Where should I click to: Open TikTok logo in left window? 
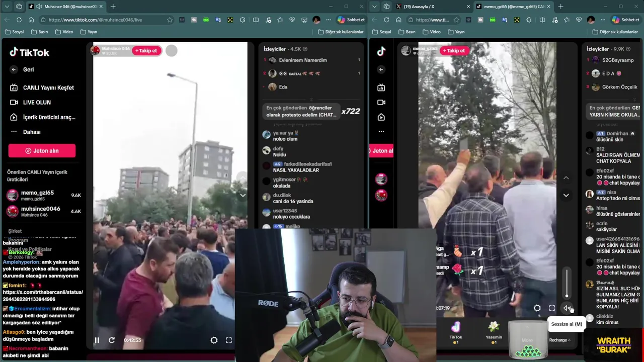[x=29, y=52]
